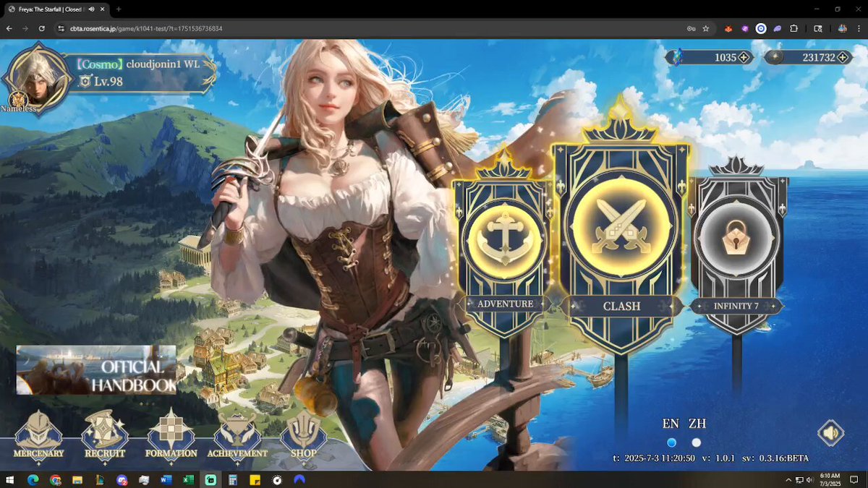The height and width of the screenshot is (488, 868).
Task: Open the Formation menu icon
Action: (171, 435)
